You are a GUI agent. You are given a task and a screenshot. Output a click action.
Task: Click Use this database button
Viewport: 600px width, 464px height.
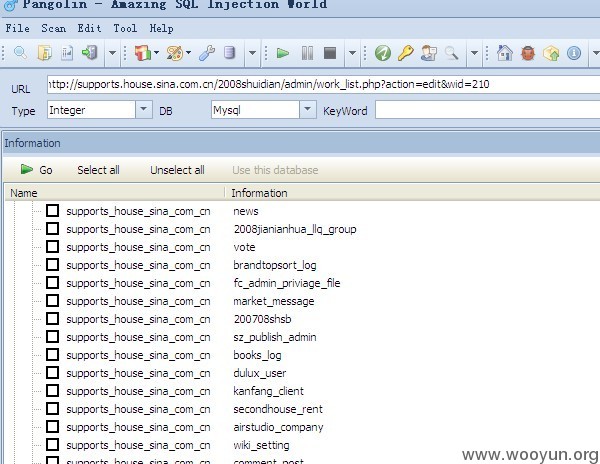275,170
